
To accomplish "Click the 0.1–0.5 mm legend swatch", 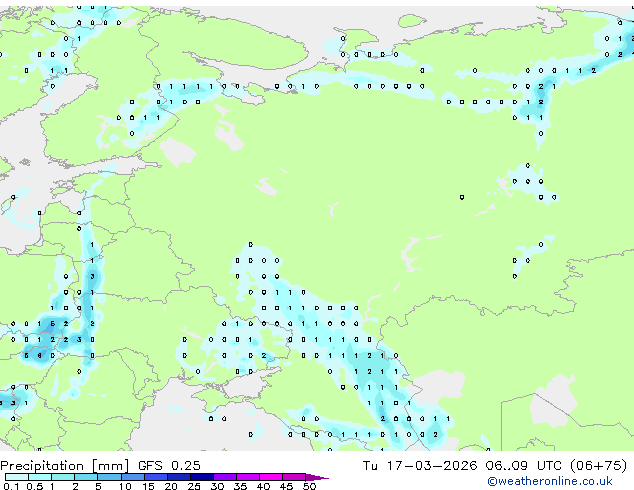I will (17, 477).
